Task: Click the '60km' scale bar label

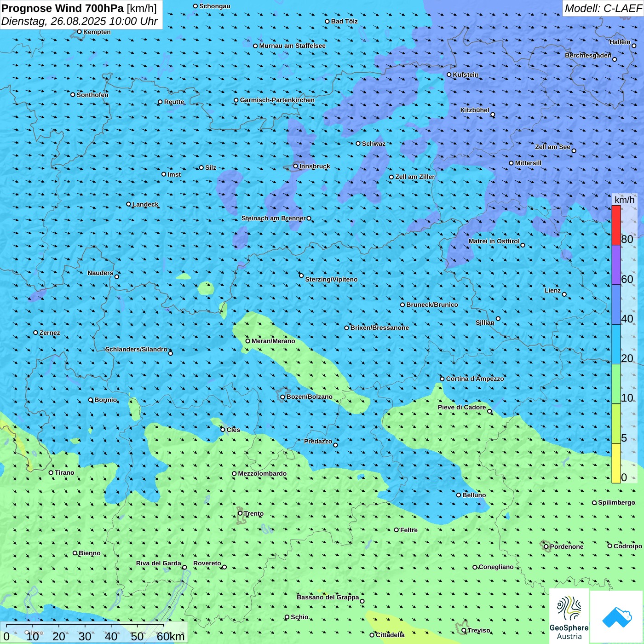Action: click(171, 636)
